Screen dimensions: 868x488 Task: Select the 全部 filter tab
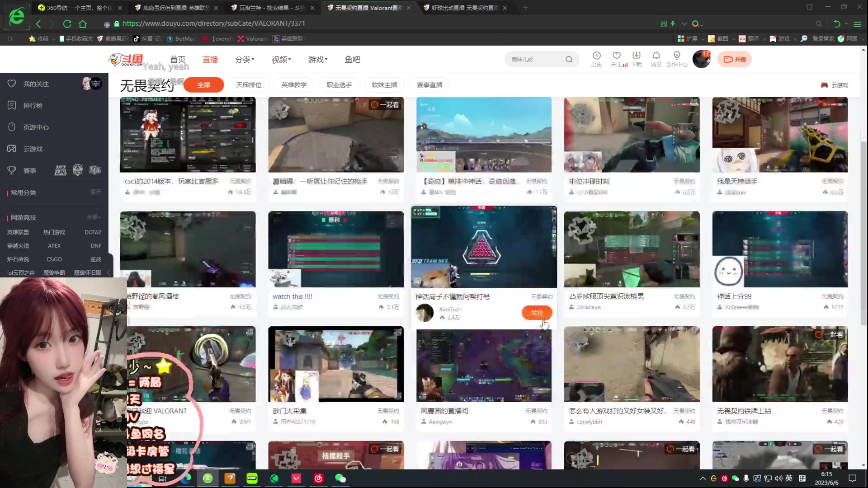(x=204, y=85)
